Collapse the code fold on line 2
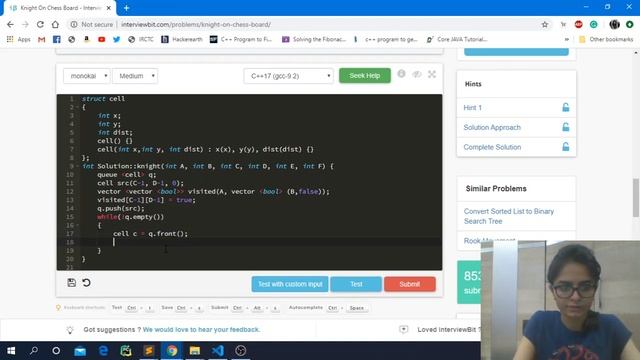Screen dimensions: 640x360 [77, 107]
